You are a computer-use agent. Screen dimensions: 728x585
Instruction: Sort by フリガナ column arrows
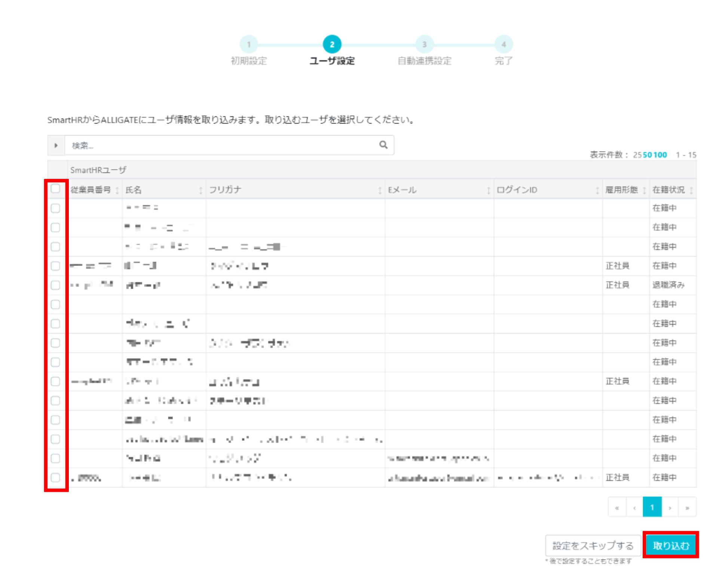(x=380, y=191)
